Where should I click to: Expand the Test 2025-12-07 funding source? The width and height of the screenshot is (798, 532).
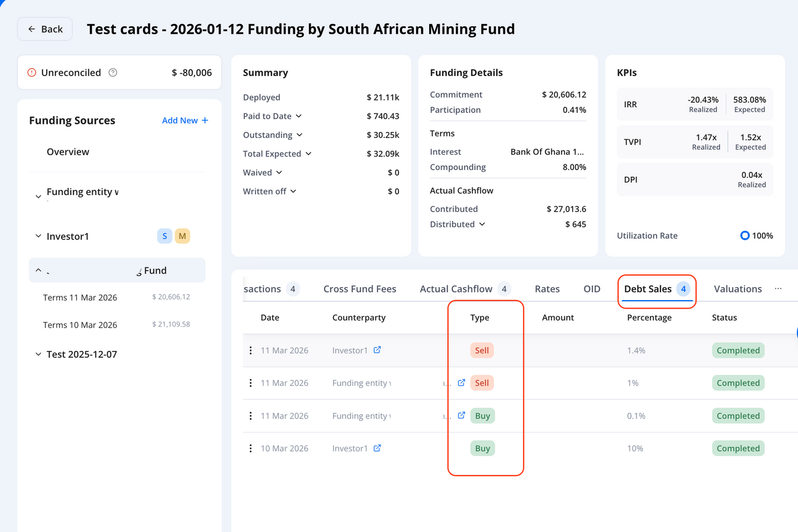point(38,354)
